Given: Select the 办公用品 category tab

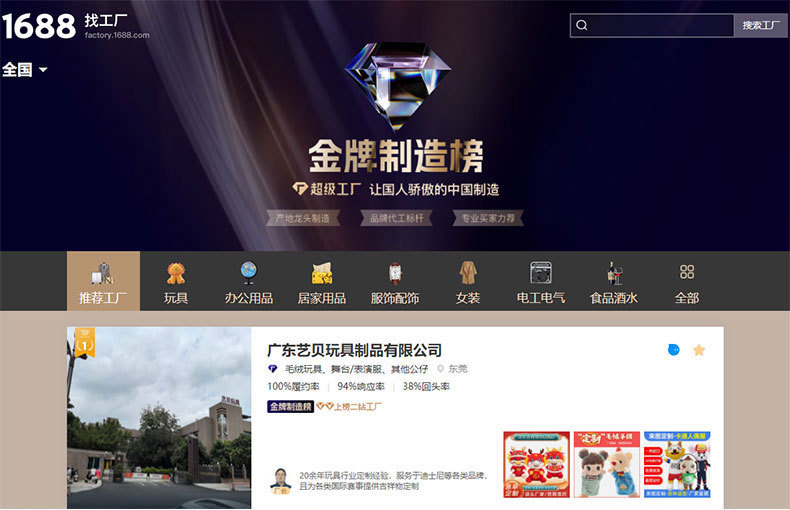Looking at the screenshot, I should pos(249,281).
